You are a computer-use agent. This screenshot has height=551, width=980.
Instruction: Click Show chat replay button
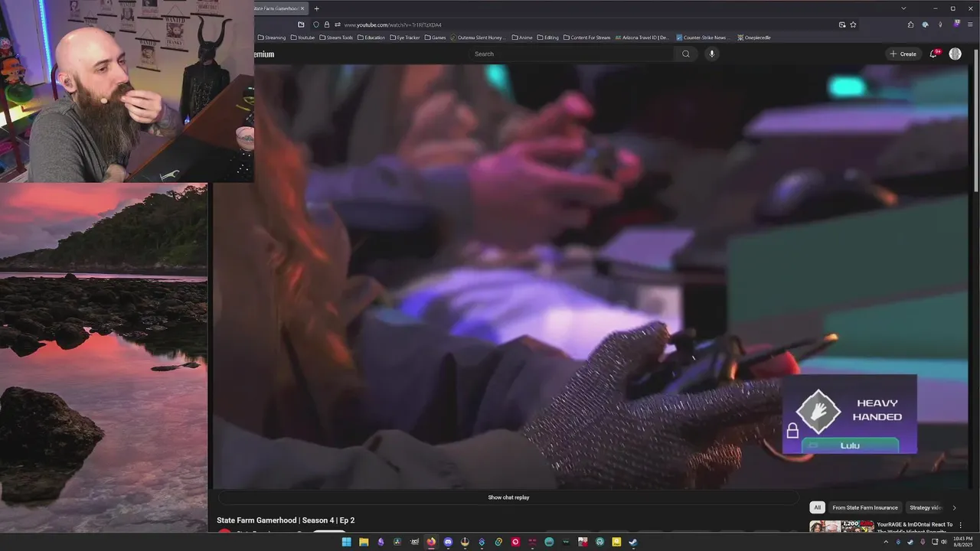(508, 497)
